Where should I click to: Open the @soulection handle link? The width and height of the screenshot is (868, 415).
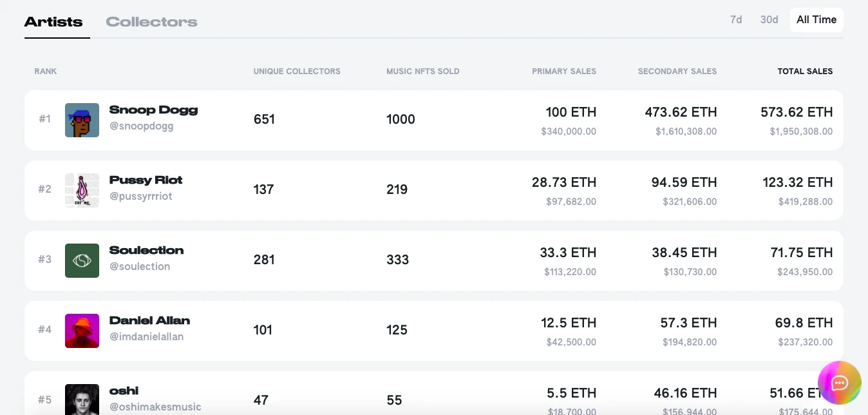[140, 267]
